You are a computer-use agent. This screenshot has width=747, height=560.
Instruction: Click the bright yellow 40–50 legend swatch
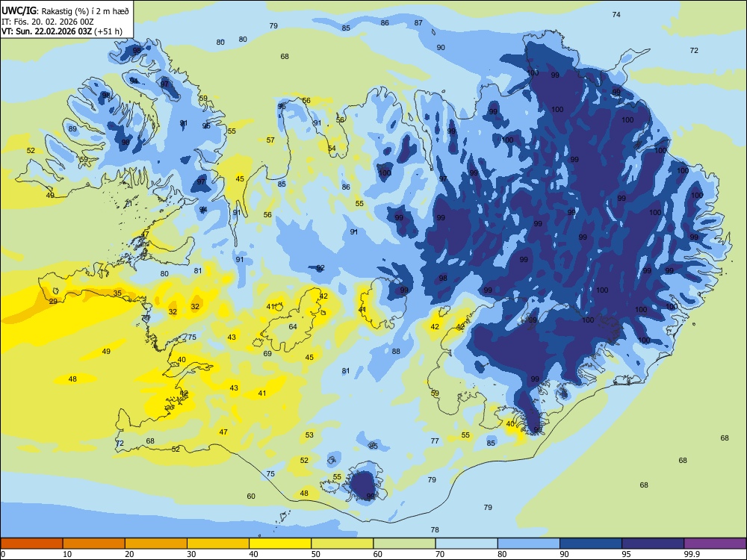(x=280, y=544)
